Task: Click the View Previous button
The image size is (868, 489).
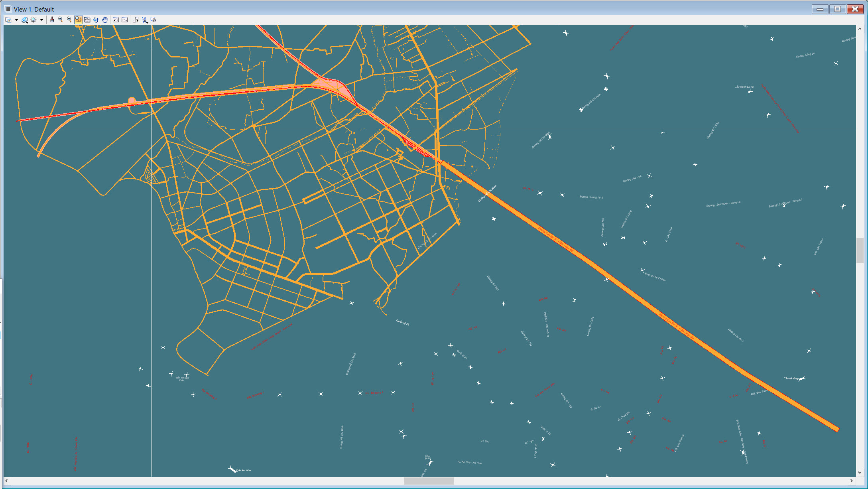Action: tap(116, 20)
